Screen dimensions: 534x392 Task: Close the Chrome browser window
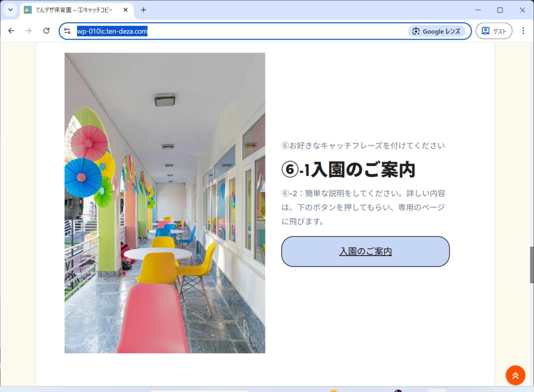click(x=522, y=10)
